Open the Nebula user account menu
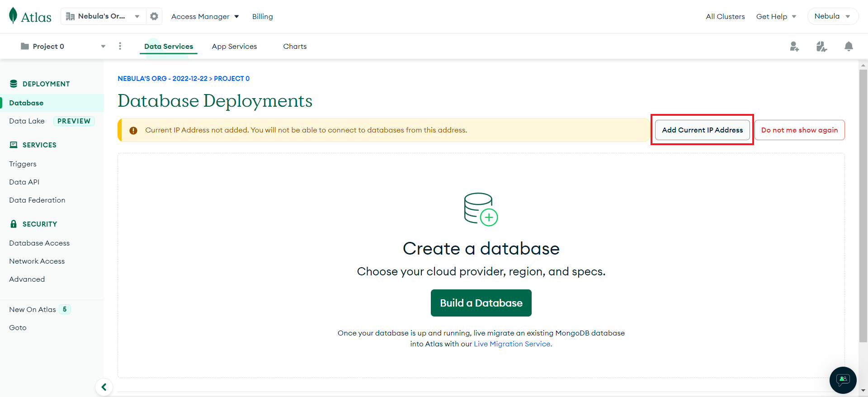Image resolution: width=868 pixels, height=397 pixels. [x=833, y=16]
